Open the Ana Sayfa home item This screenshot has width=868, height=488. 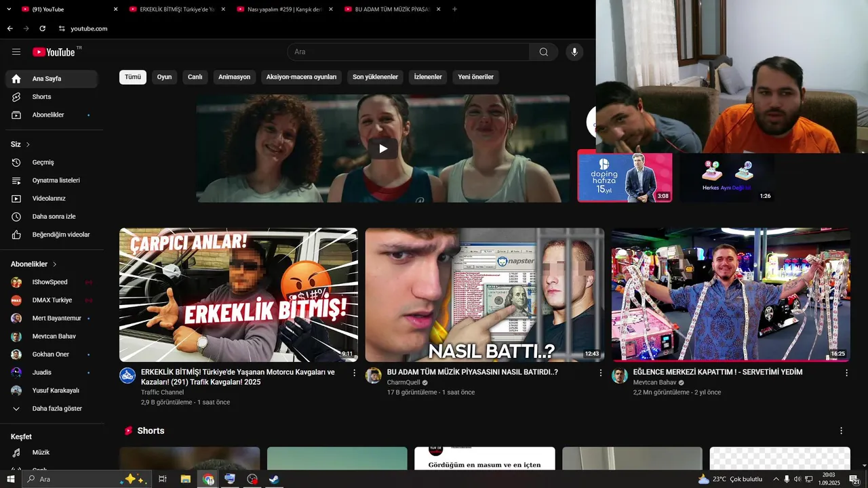click(x=52, y=79)
